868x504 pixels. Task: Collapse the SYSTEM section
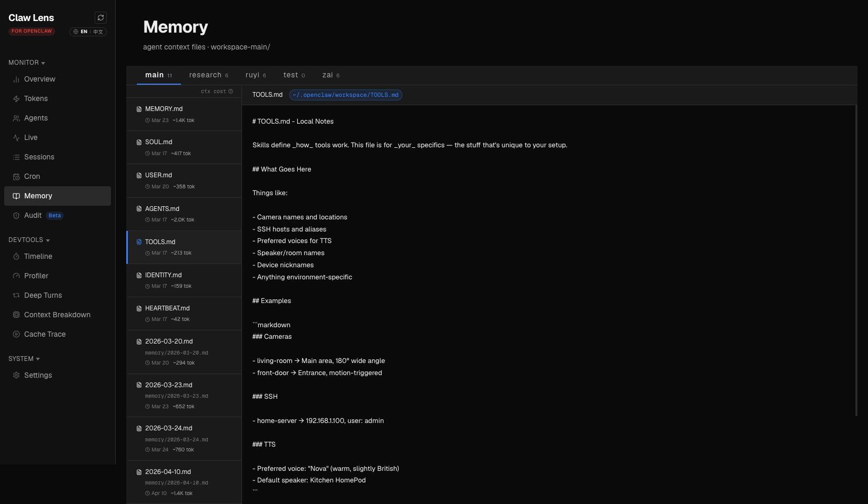coord(24,359)
